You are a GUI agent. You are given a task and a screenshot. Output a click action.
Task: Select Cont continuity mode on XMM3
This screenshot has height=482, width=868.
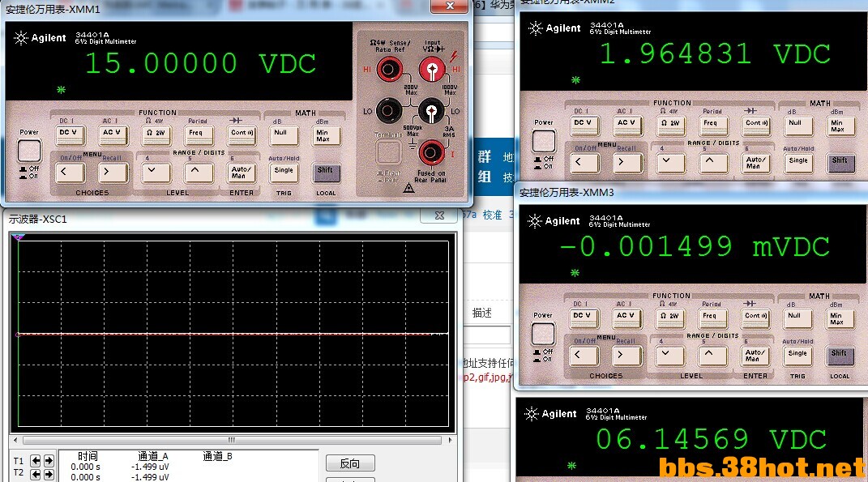click(x=755, y=318)
